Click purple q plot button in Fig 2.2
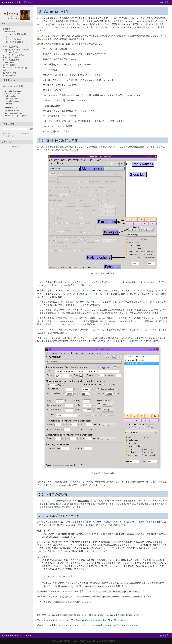 [x=154, y=421]
